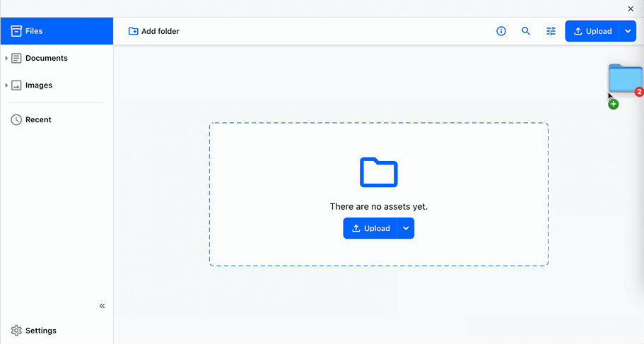Image resolution: width=644 pixels, height=344 pixels.
Task: Click the Add folder icon button
Action: 133,31
